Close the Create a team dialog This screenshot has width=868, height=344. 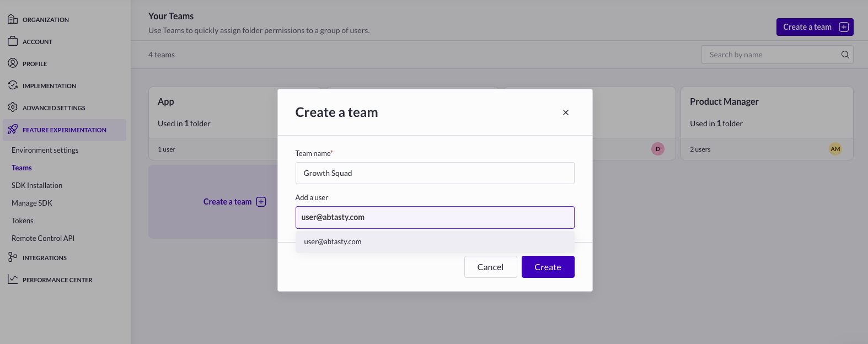565,112
